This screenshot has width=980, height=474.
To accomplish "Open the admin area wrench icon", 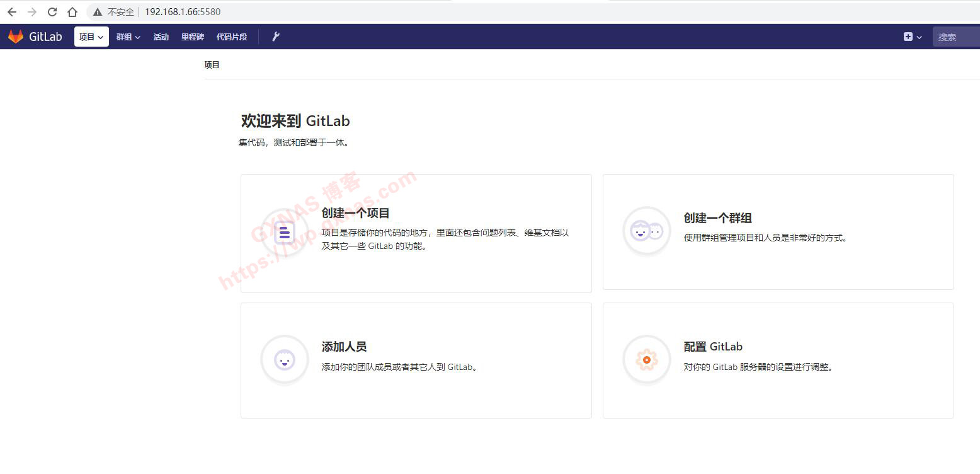I will 275,37.
